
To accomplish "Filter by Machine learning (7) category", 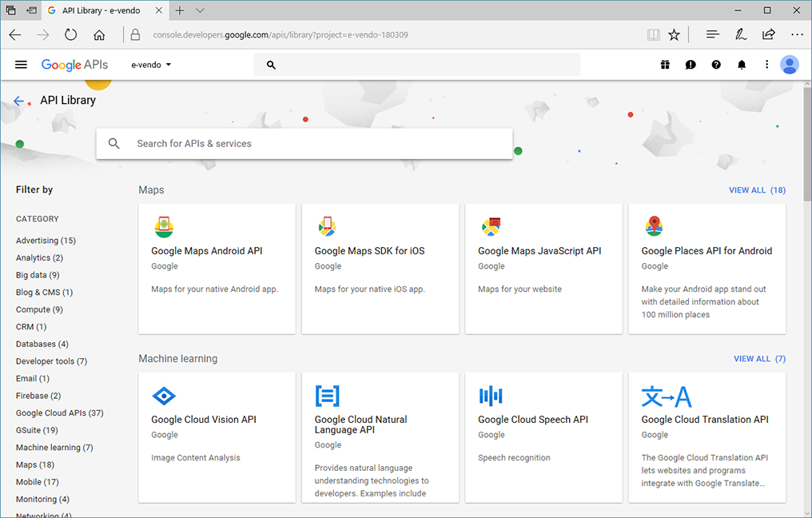I will [x=54, y=448].
